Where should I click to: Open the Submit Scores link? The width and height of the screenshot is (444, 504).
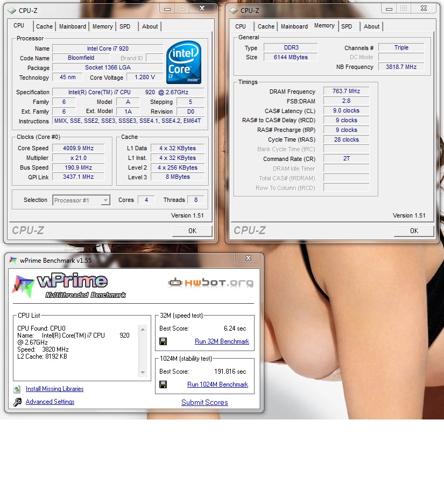[205, 402]
